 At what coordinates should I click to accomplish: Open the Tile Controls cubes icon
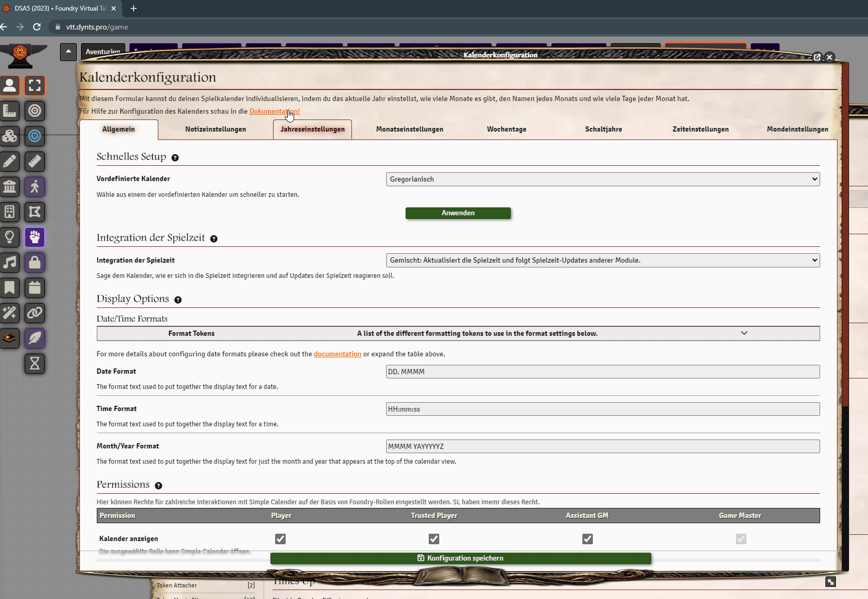tap(9, 136)
